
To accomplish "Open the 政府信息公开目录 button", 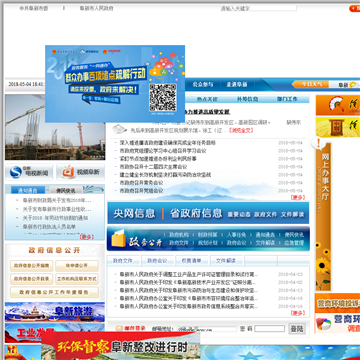I will coord(32,279).
